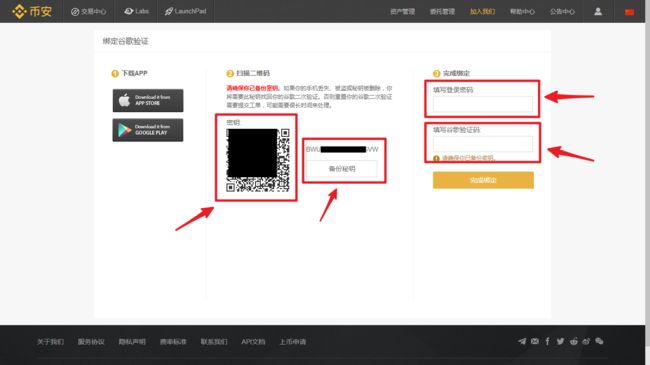Open 隐私声明 footer link
650x365 pixels.
(x=132, y=342)
